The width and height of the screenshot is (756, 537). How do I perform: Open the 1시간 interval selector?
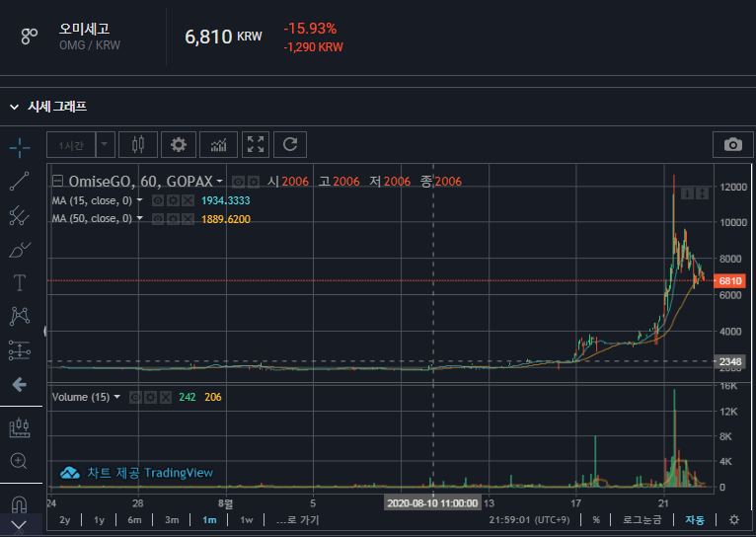point(71,144)
